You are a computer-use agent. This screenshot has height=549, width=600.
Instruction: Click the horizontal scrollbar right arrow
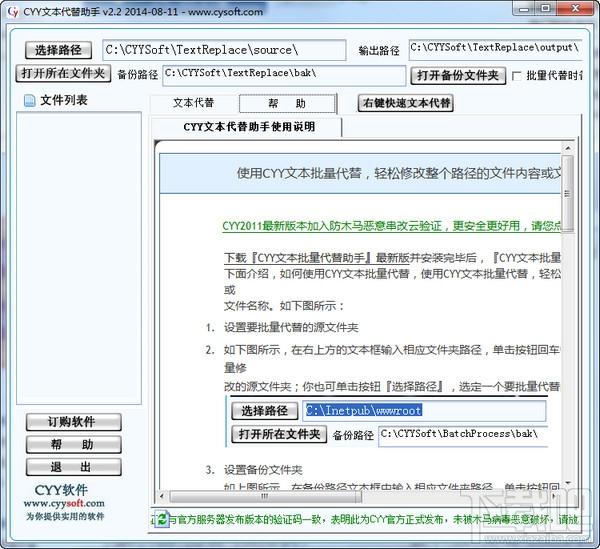pos(554,497)
